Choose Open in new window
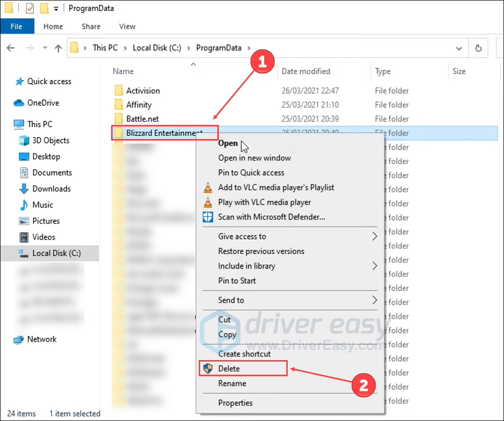 click(x=254, y=158)
